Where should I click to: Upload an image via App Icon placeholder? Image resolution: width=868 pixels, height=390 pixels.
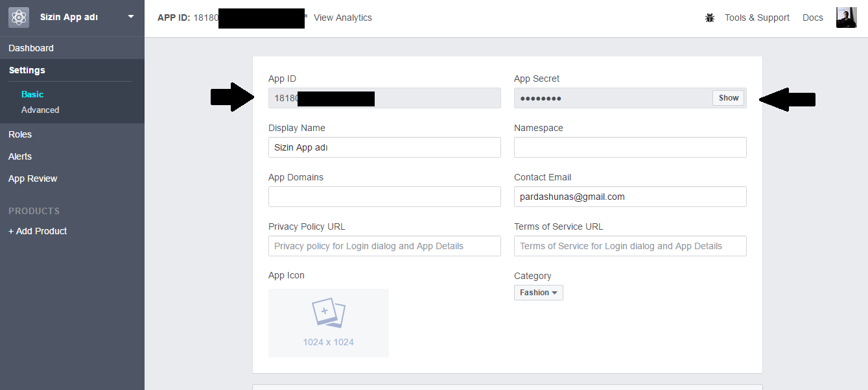tap(329, 323)
